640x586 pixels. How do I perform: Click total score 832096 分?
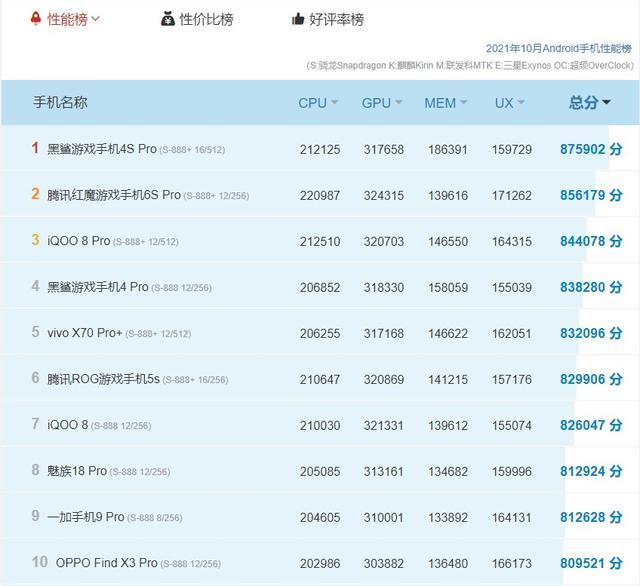(591, 333)
